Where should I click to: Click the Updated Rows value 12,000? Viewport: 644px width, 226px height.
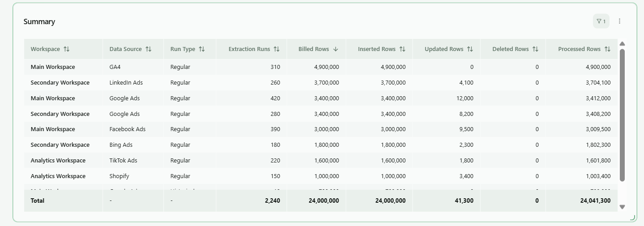coord(465,98)
